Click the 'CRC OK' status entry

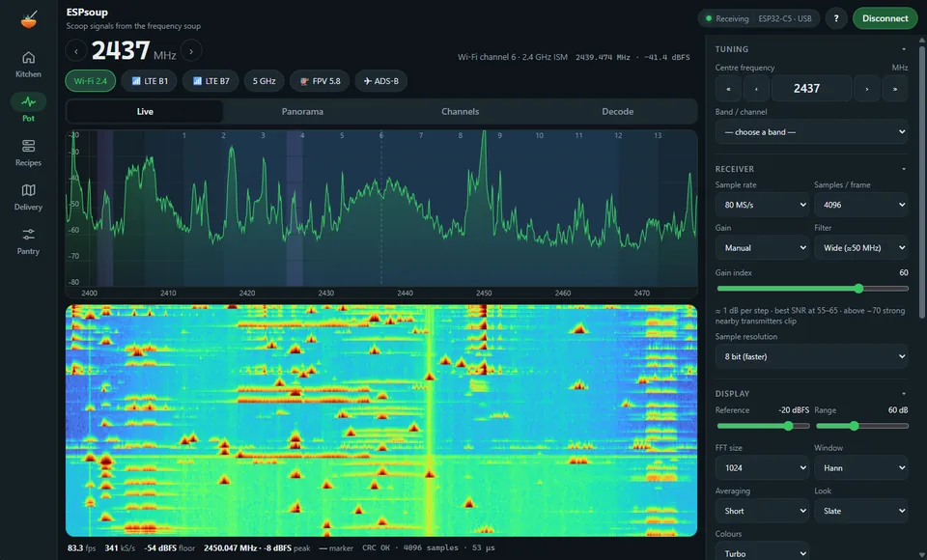376,548
